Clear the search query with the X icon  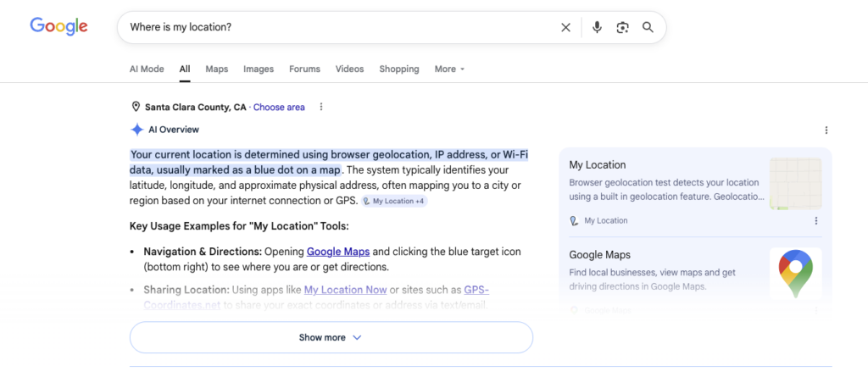(x=565, y=28)
